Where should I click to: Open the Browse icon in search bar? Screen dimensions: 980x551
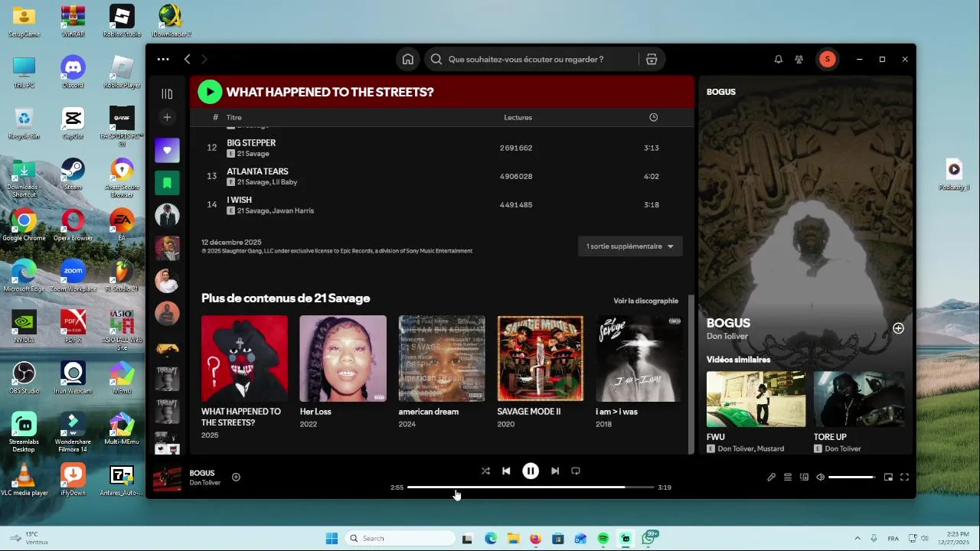tap(652, 59)
